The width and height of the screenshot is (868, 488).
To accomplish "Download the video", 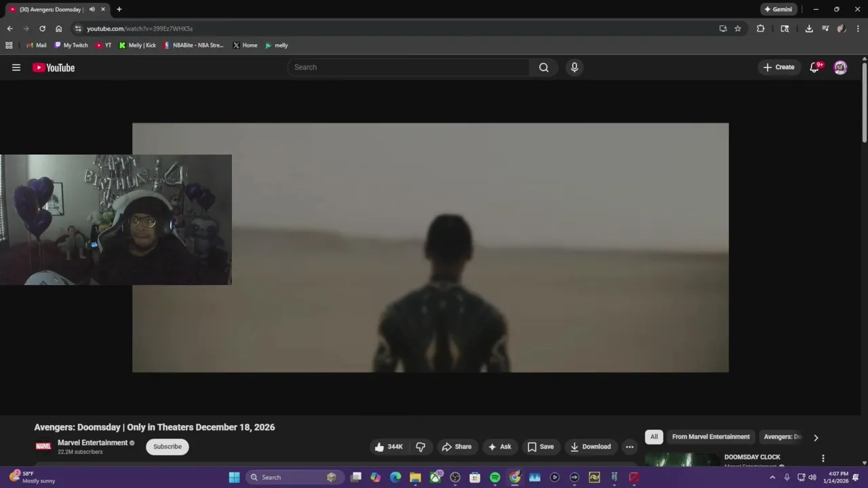I will coord(591,447).
